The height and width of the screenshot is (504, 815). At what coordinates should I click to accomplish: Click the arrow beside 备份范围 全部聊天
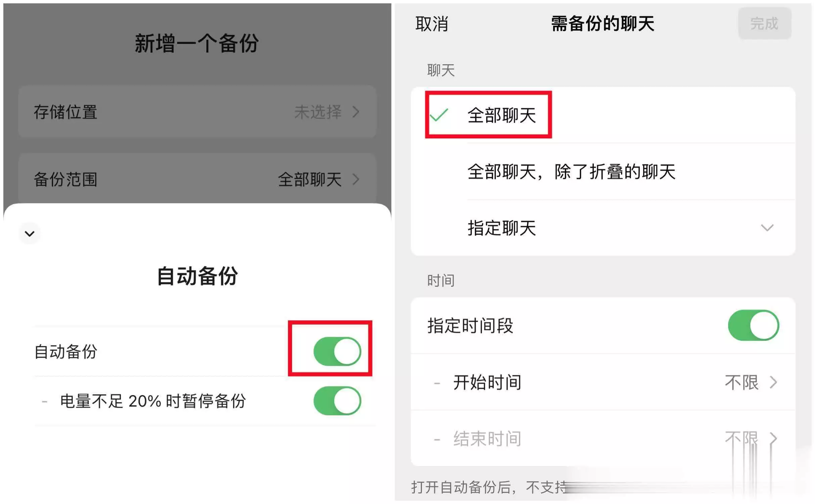click(x=356, y=179)
